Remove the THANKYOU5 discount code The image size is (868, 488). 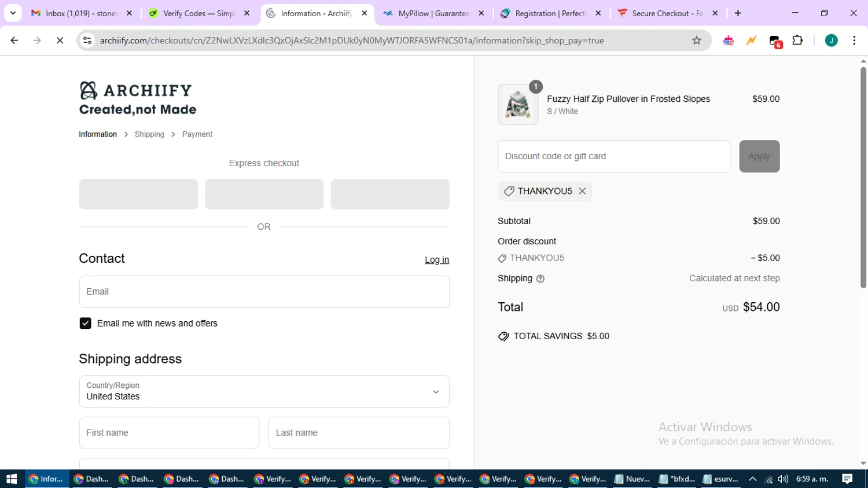(x=582, y=191)
